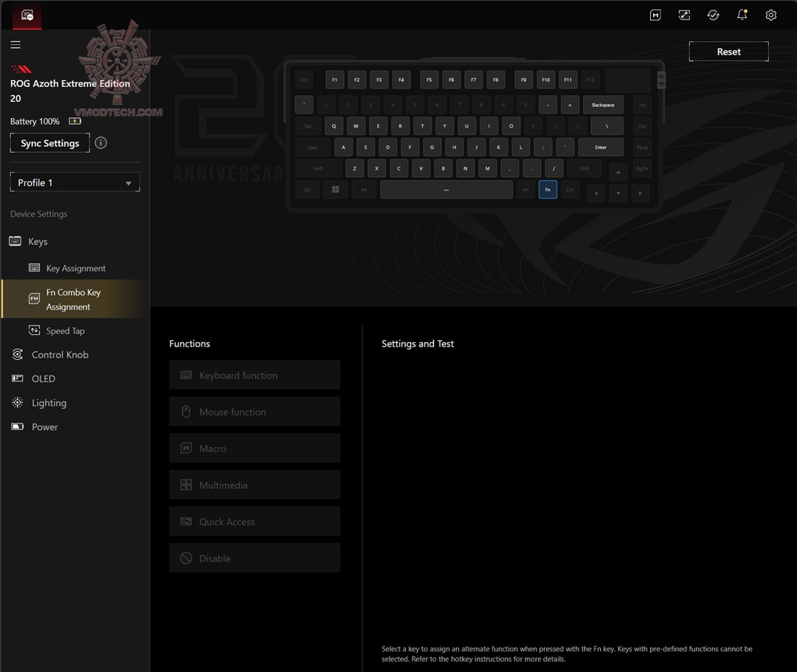Viewport: 797px width, 672px height.
Task: Choose Keyboard function option
Action: click(255, 375)
